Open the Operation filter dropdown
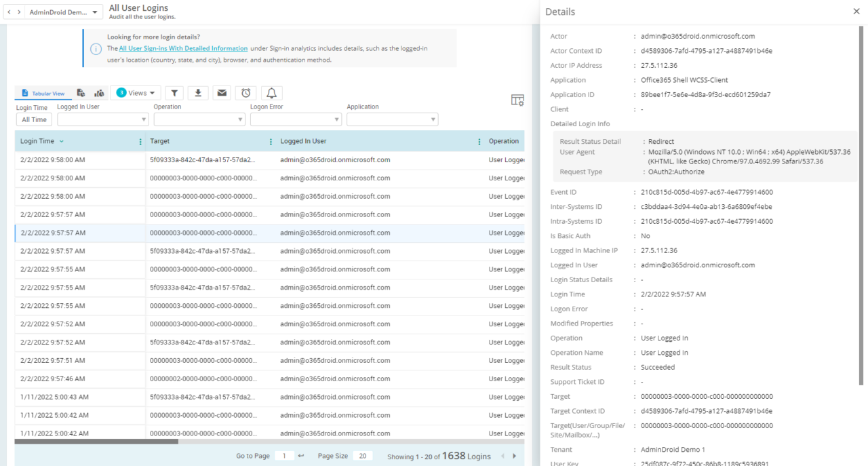The height and width of the screenshot is (466, 868). (x=199, y=119)
